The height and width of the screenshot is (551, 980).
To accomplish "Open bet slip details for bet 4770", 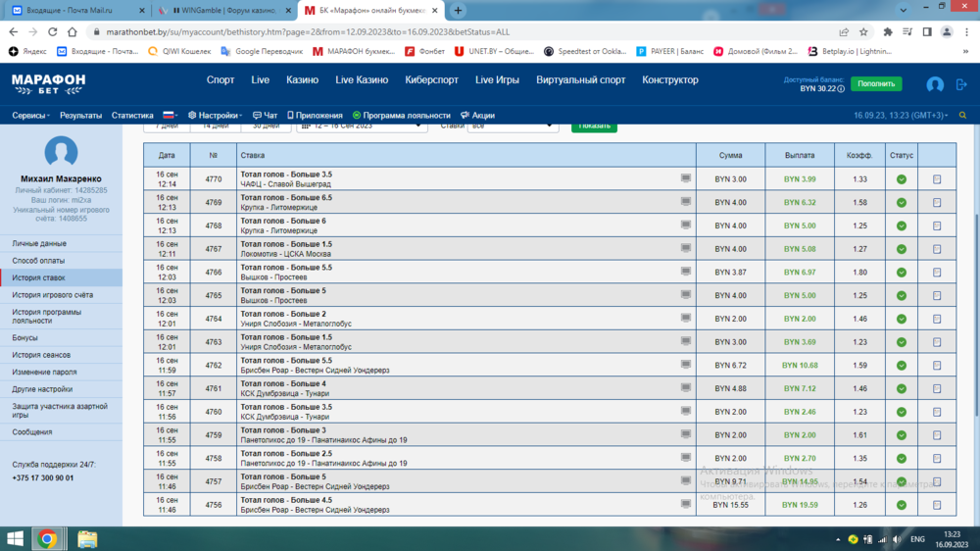I will click(937, 179).
